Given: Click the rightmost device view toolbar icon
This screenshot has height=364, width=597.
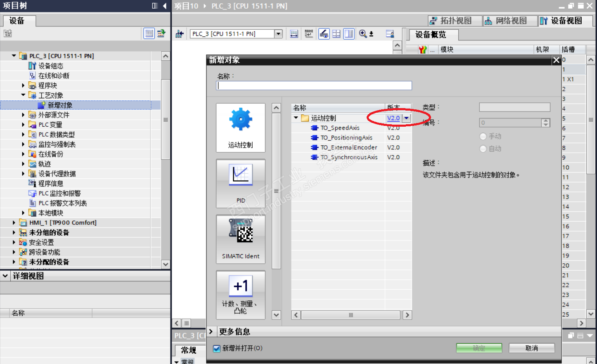Looking at the screenshot, I should pos(390,34).
